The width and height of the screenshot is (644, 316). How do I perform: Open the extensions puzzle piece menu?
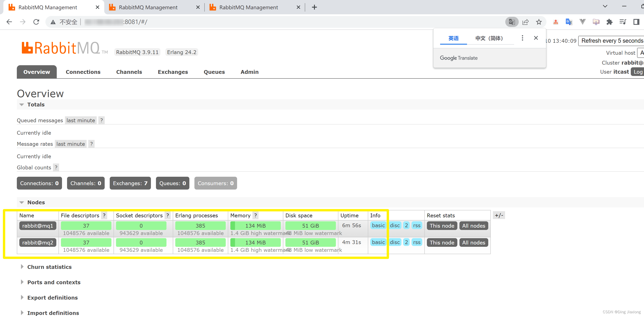coord(609,22)
